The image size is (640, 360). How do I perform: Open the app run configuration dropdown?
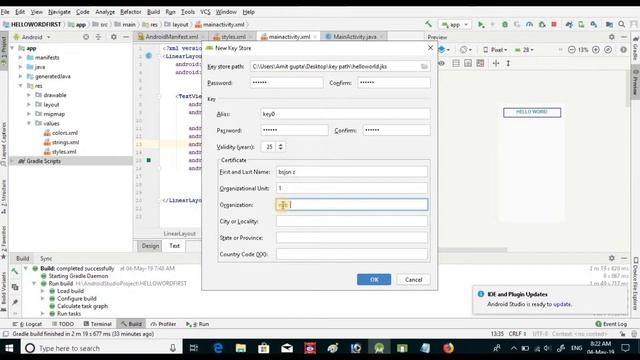(x=455, y=24)
